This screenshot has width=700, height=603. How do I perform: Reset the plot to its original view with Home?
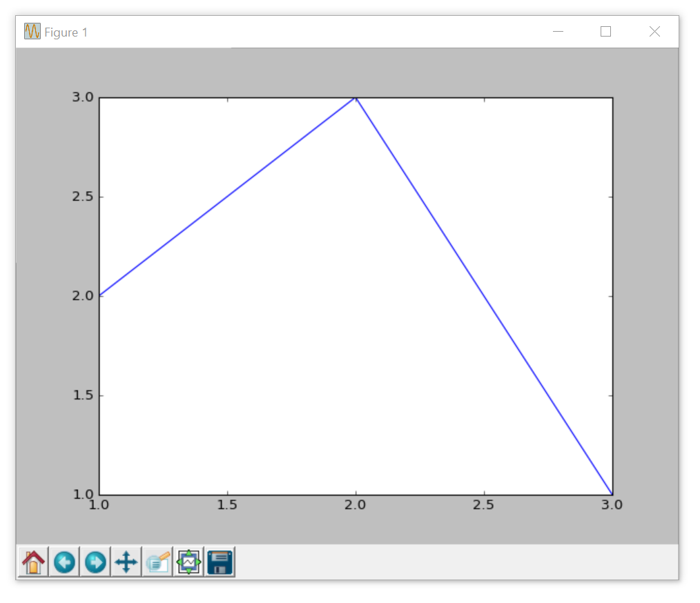pyautogui.click(x=32, y=562)
